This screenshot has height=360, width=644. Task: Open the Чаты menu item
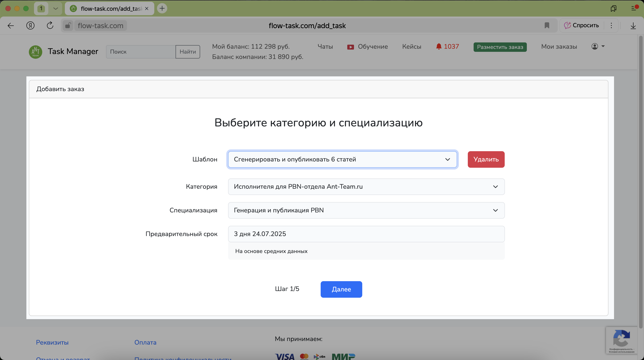(x=325, y=46)
